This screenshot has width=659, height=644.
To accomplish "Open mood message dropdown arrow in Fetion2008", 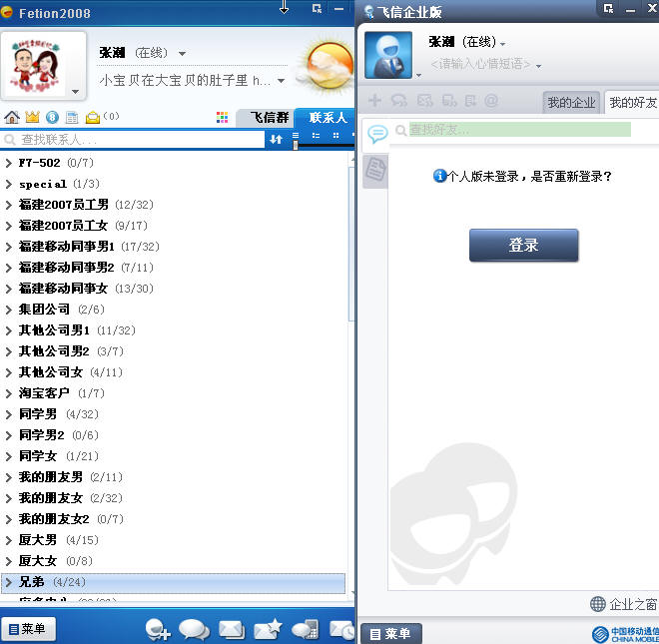I will click(x=282, y=80).
